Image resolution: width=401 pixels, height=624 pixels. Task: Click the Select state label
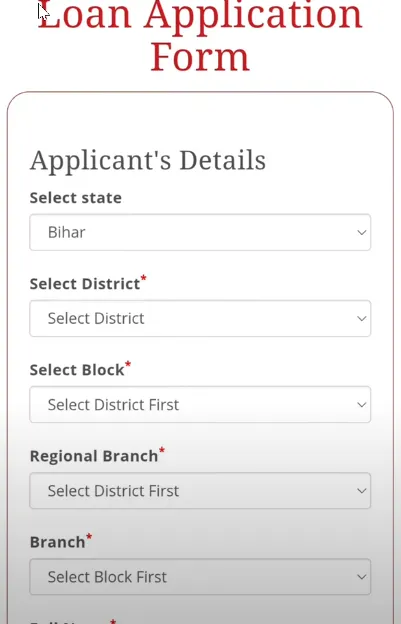pyautogui.click(x=76, y=198)
